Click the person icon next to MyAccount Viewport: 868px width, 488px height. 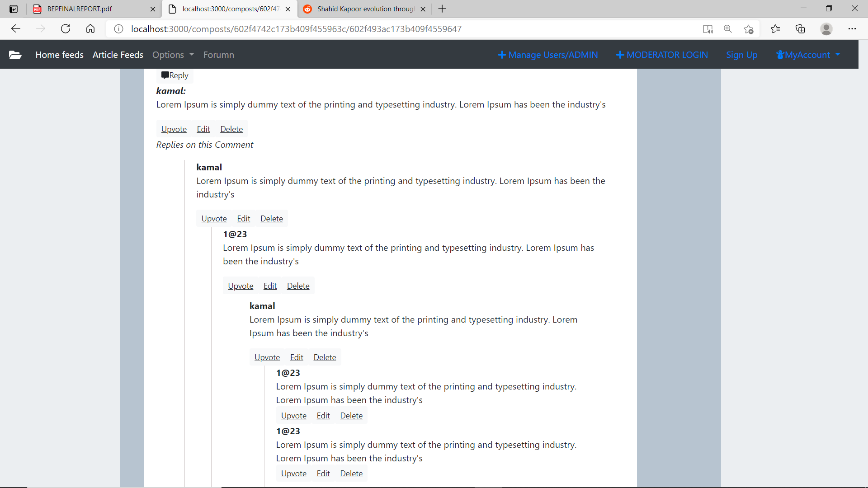coord(780,55)
